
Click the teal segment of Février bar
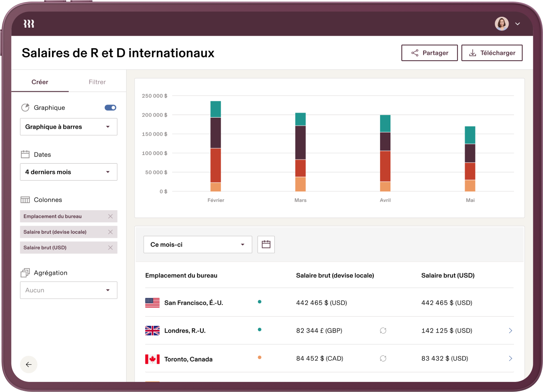pos(216,109)
